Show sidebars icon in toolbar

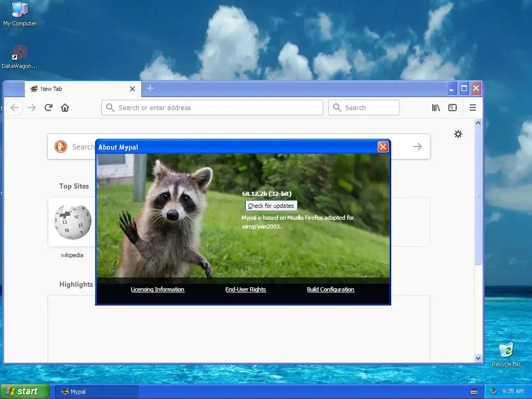pyautogui.click(x=453, y=108)
